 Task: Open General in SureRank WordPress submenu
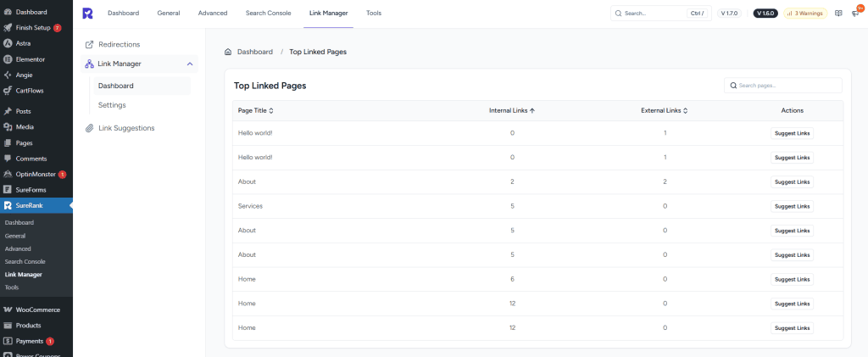(15, 236)
